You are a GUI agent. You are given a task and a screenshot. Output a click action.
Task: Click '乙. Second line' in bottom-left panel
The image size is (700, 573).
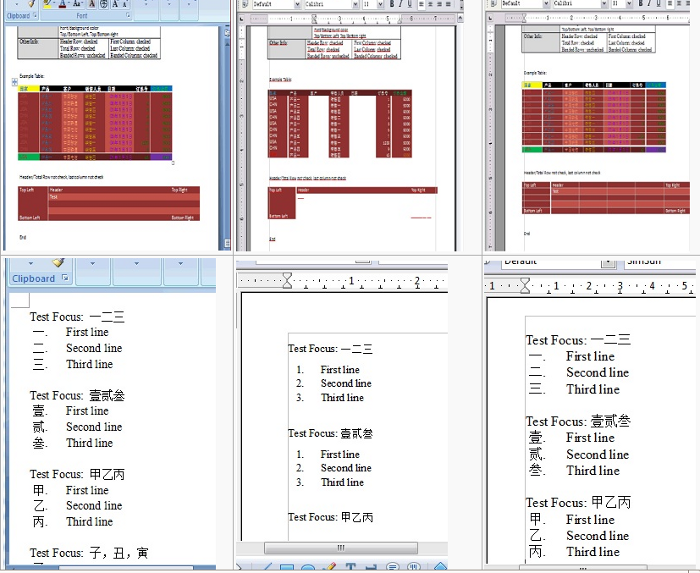coord(77,506)
